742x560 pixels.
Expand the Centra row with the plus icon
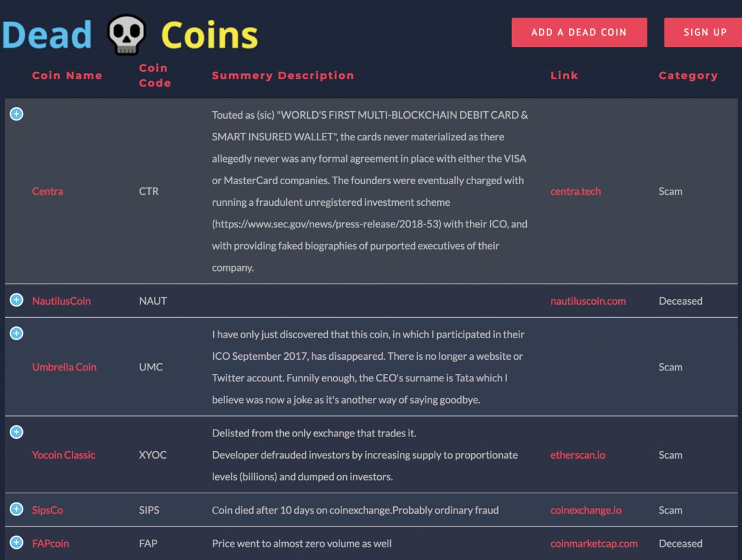17,114
